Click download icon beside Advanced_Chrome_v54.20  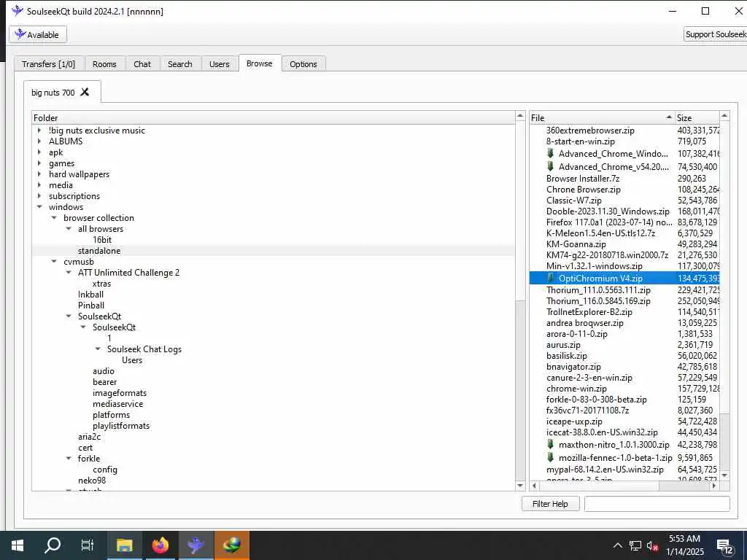550,166
